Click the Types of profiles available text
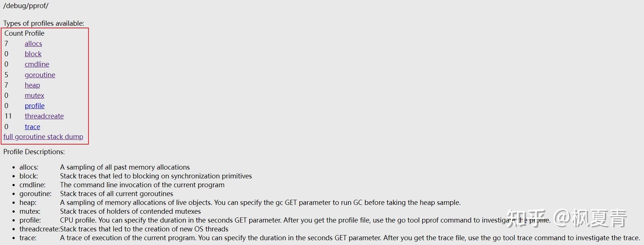The height and width of the screenshot is (245, 644). coord(44,24)
